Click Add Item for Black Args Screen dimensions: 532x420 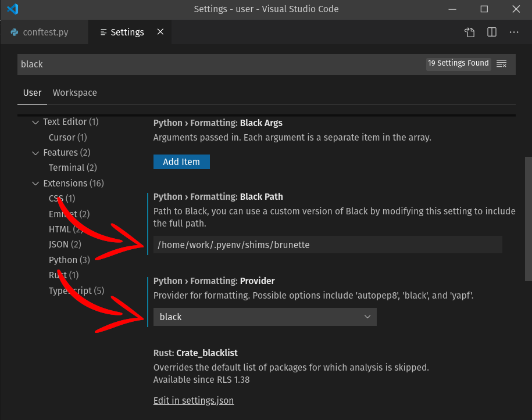181,161
